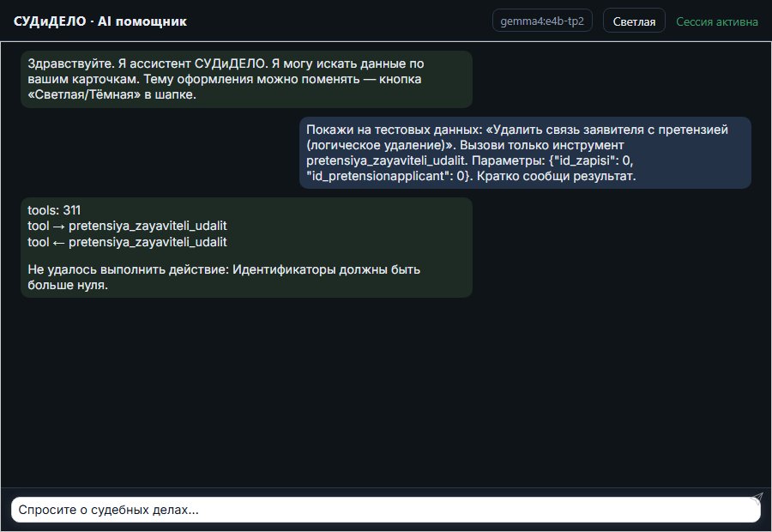The image size is (772, 532).
Task: Click the greeting message «Здравствуйте. Я ассистент СУДиДЕЛО»
Action: pyautogui.click(x=247, y=79)
